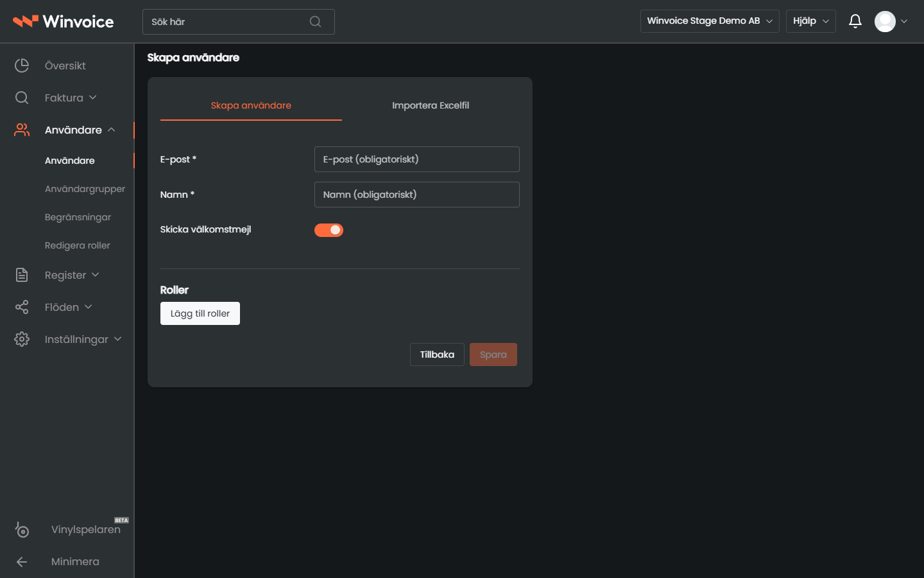Screen dimensions: 924x578
Task: Open notifications bell
Action: [x=855, y=21]
